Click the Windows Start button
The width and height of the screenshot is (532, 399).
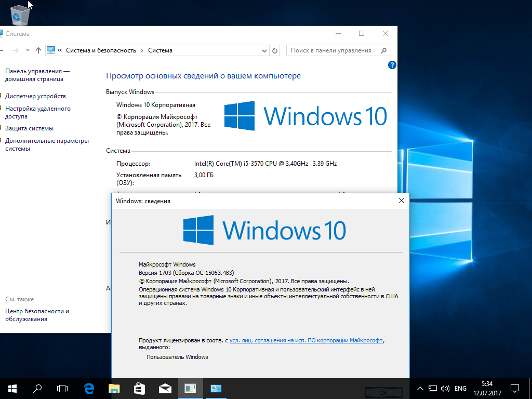click(12, 389)
